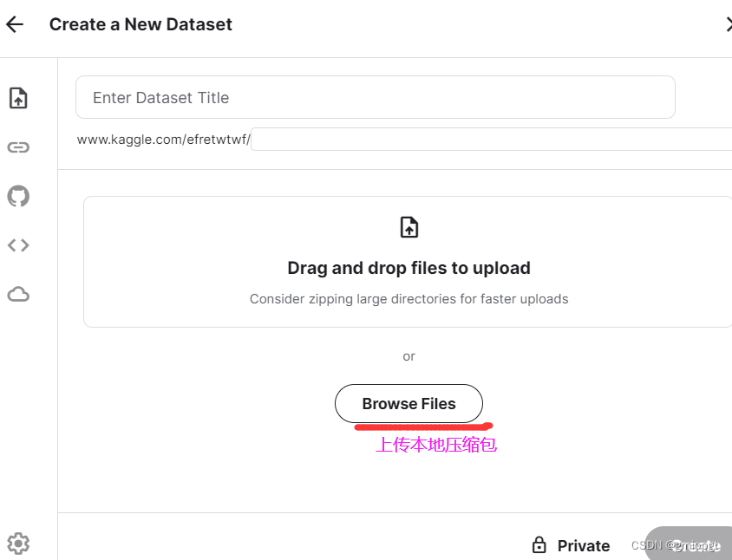Close the Create a New Dataset dialog

point(728,24)
